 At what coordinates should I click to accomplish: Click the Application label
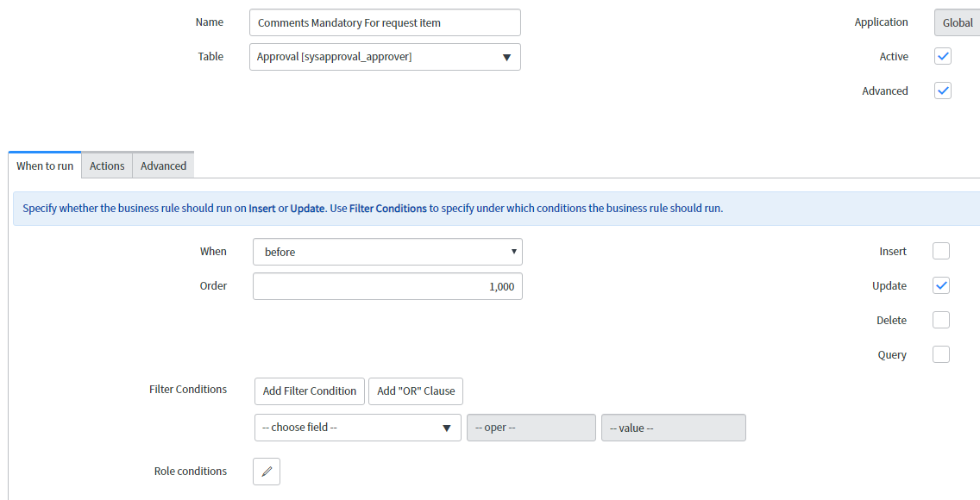882,22
